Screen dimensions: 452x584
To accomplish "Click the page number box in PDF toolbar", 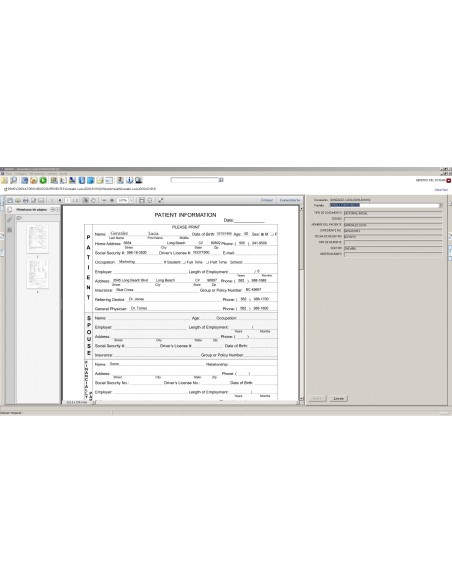I will 67,200.
